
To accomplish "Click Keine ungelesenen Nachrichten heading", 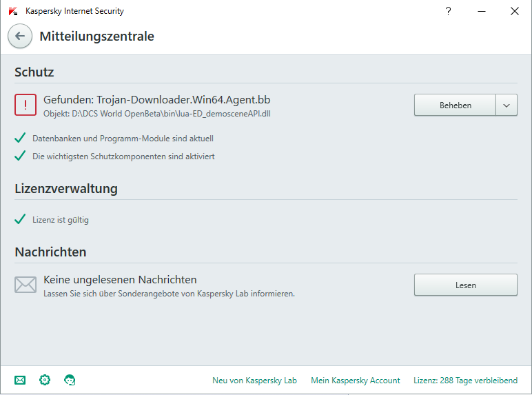I will point(120,280).
